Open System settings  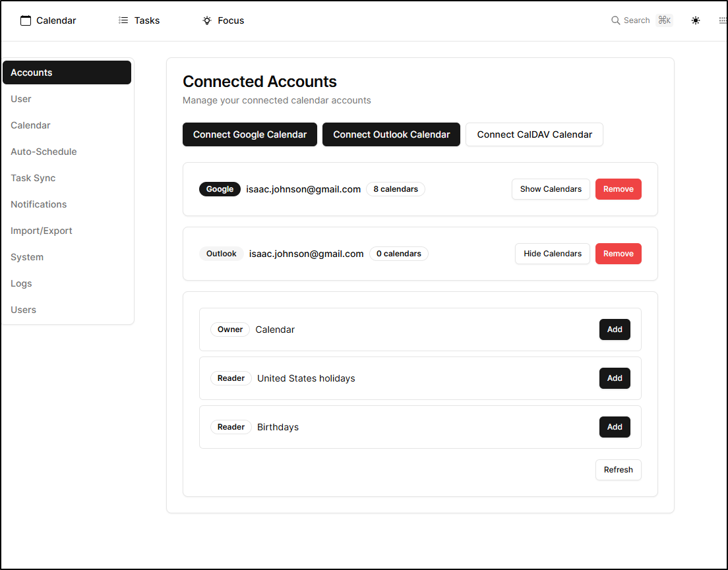[67, 257]
